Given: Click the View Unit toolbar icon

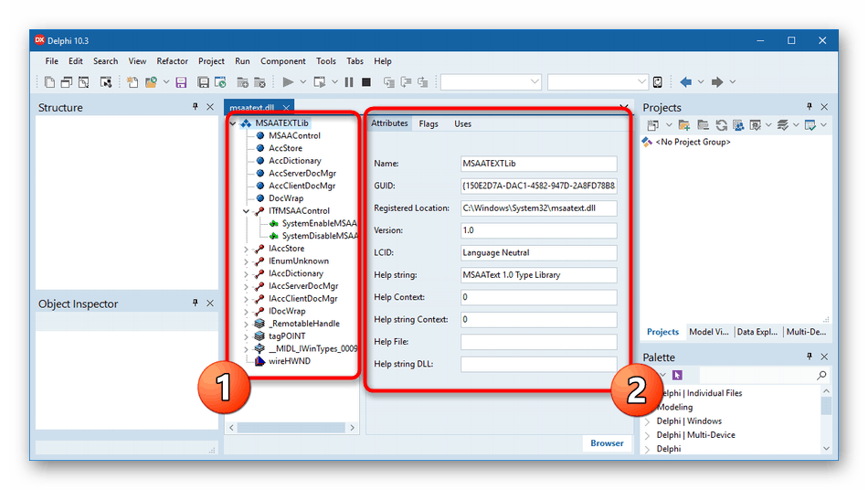Looking at the screenshot, I should coord(50,82).
